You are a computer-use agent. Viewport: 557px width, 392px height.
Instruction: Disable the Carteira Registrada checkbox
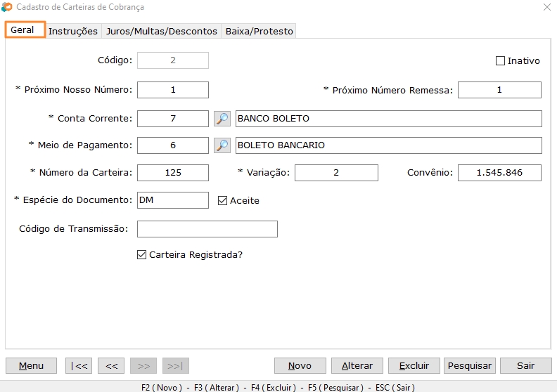tap(141, 255)
